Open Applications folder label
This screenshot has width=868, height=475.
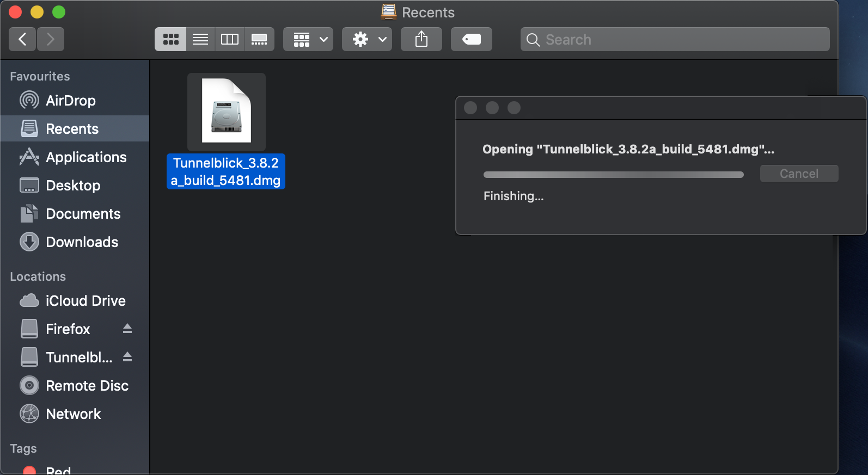(x=86, y=157)
